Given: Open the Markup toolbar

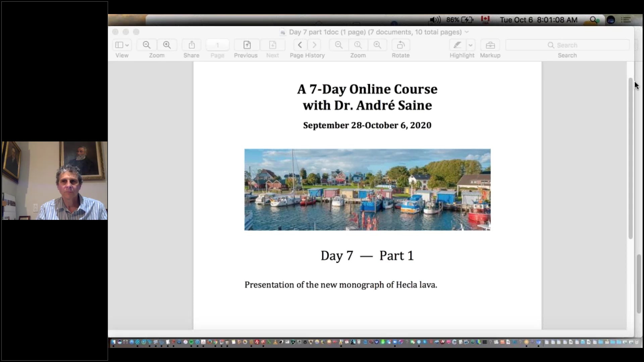Looking at the screenshot, I should pyautogui.click(x=490, y=45).
